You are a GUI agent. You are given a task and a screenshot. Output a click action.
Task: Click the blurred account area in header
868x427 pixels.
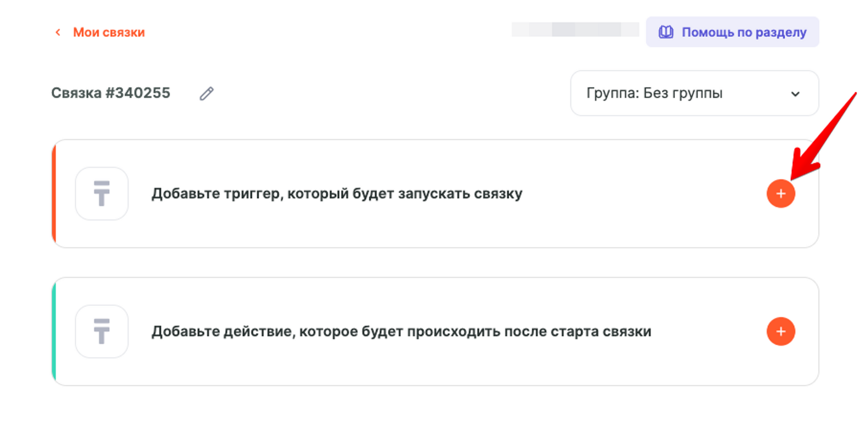pos(575,29)
